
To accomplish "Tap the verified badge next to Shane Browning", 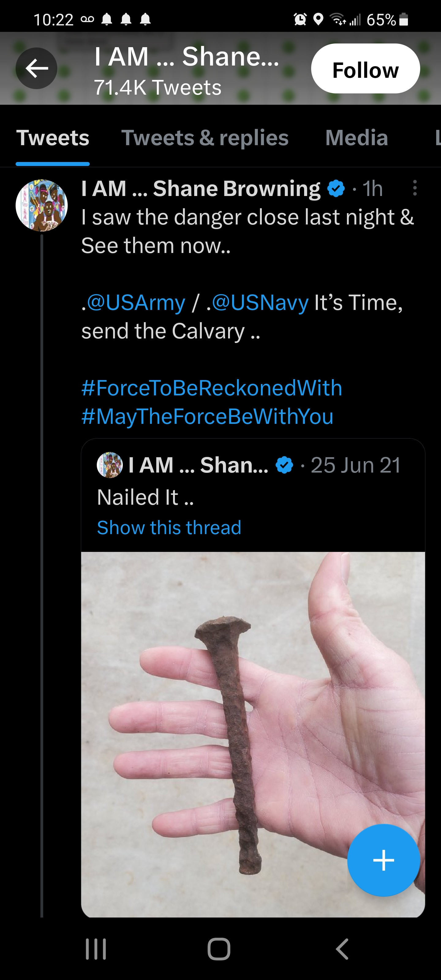I will [336, 188].
